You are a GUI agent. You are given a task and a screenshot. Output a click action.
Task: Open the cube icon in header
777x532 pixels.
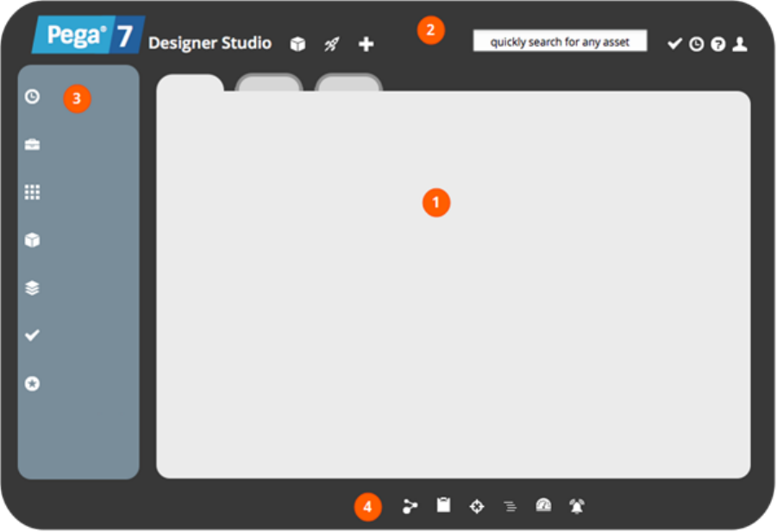click(298, 44)
